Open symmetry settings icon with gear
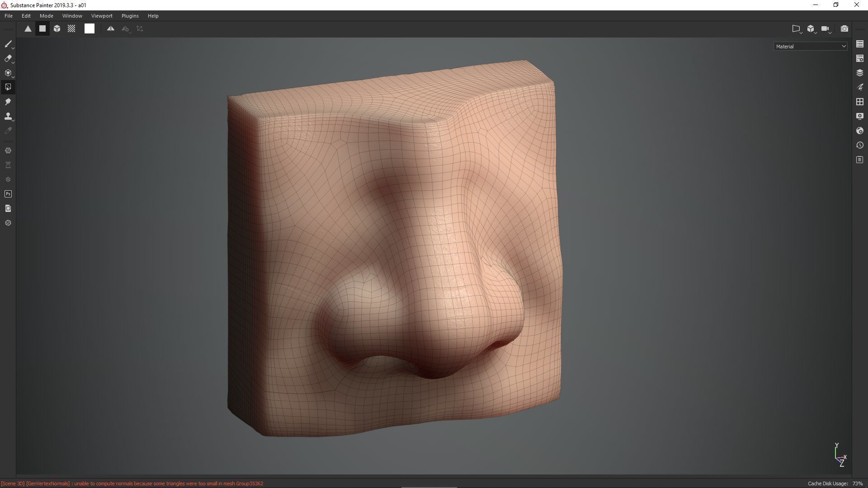 pyautogui.click(x=125, y=29)
